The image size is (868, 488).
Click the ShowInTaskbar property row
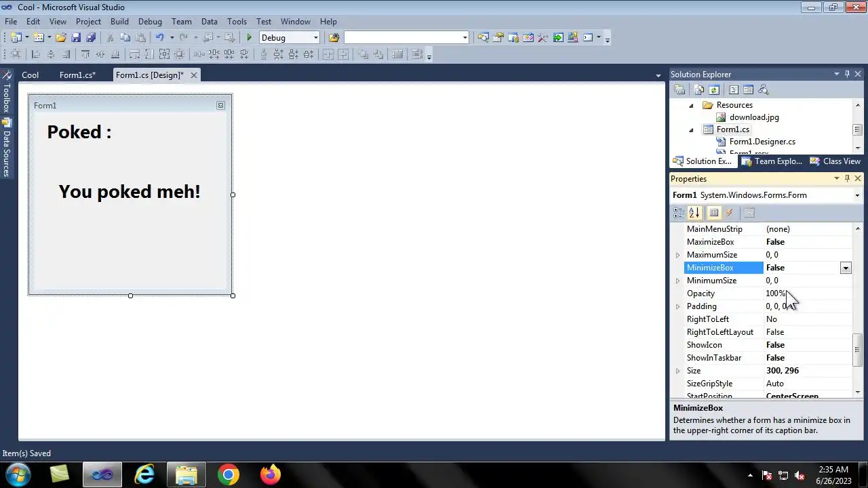[768, 358]
